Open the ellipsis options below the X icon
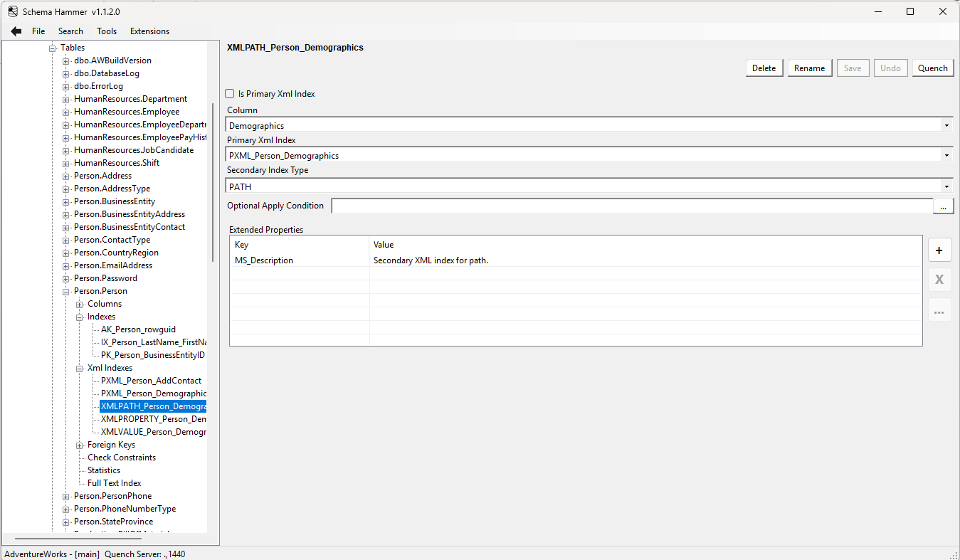The width and height of the screenshot is (960, 560). [939, 310]
